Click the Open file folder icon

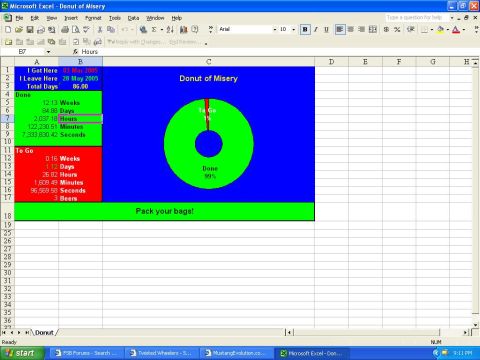(x=19, y=30)
